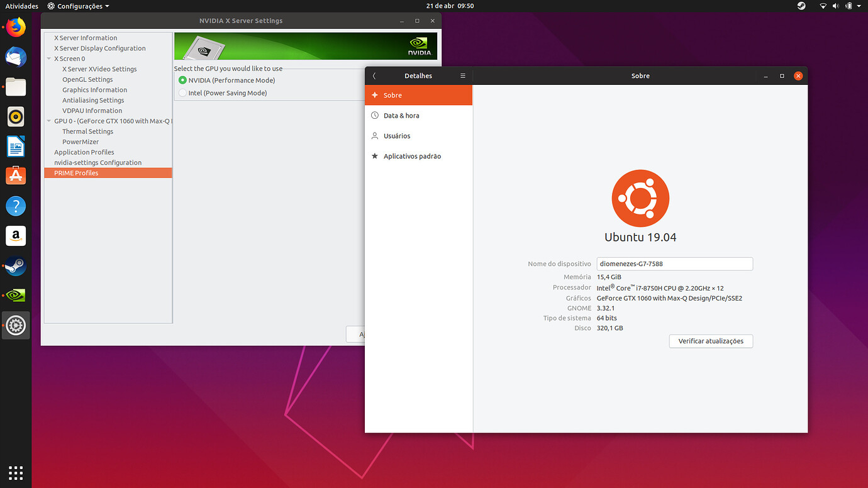Go back using the Detalhes back arrow

point(374,75)
